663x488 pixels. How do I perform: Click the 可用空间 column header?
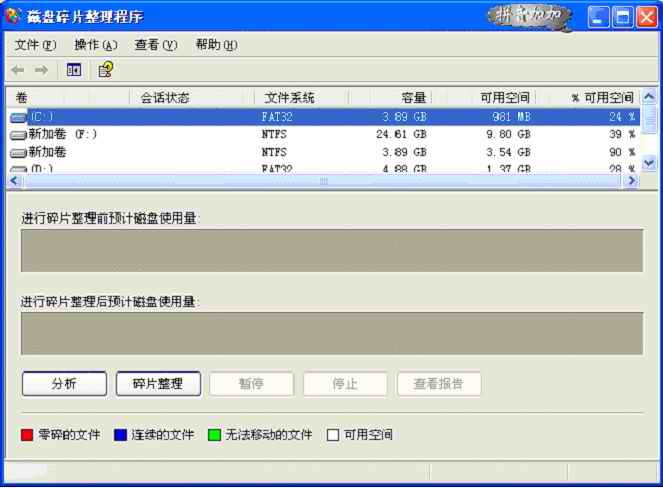coord(484,98)
